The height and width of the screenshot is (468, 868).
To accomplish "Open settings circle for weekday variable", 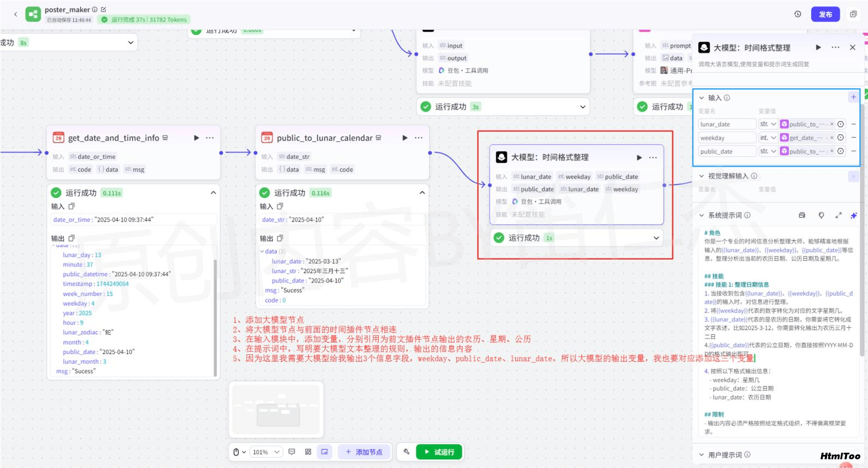I will click(x=841, y=138).
